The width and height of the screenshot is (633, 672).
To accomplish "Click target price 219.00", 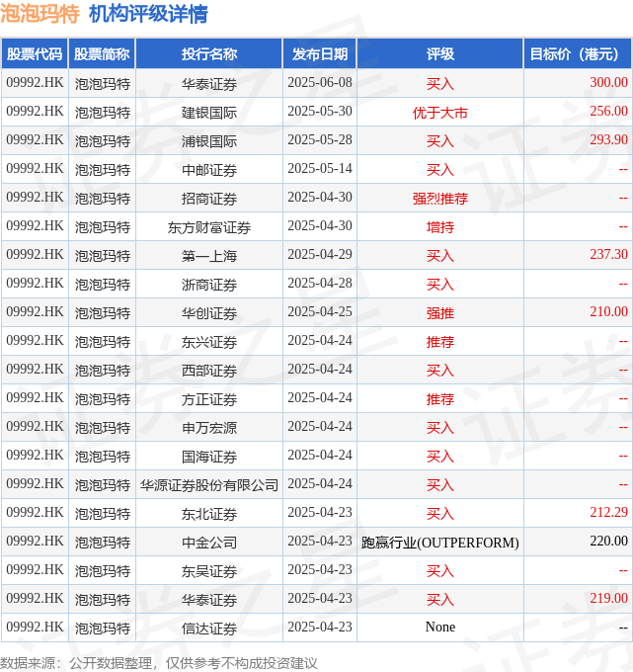I will tap(608, 598).
